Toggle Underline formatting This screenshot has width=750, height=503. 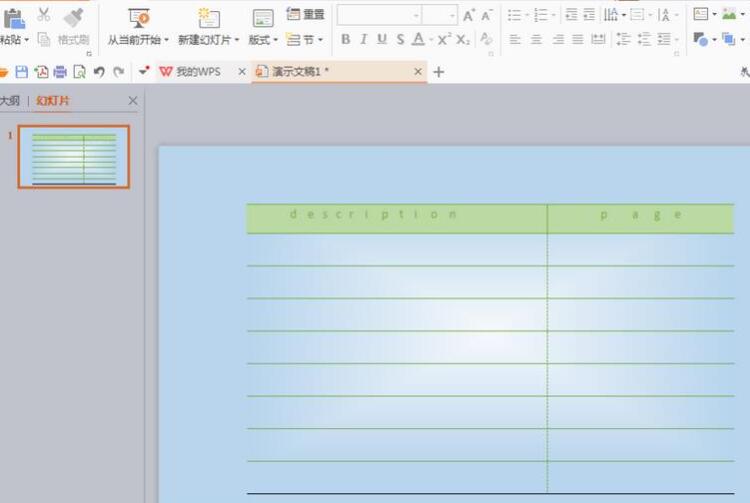382,39
